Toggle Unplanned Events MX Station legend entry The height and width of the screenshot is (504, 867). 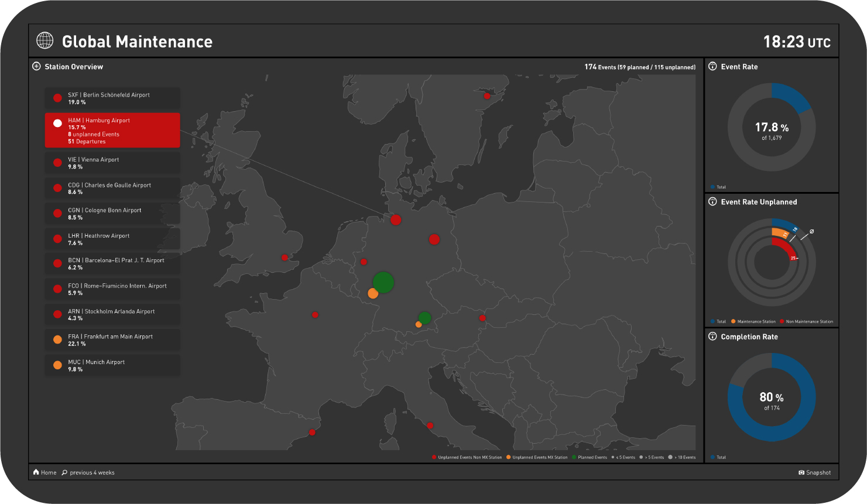click(537, 457)
